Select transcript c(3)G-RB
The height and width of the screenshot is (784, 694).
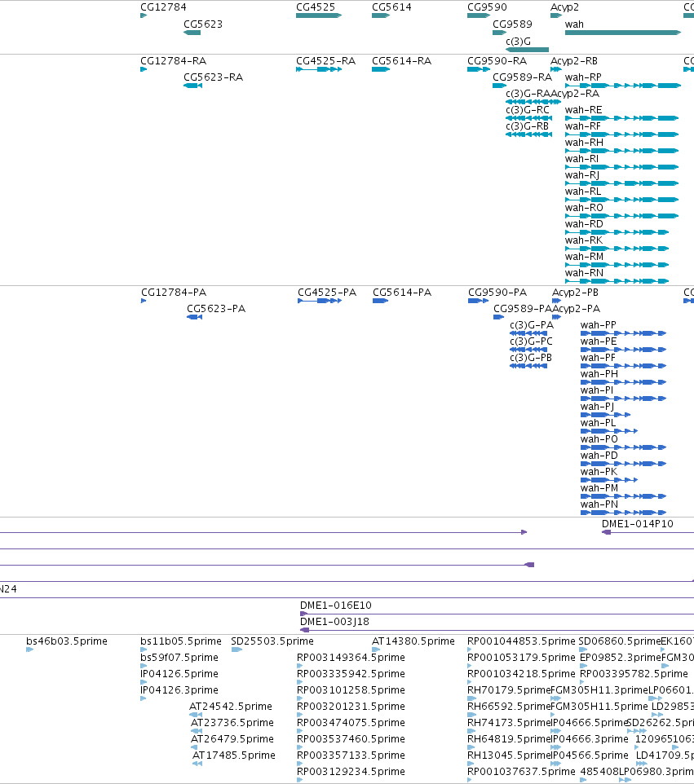[528, 126]
